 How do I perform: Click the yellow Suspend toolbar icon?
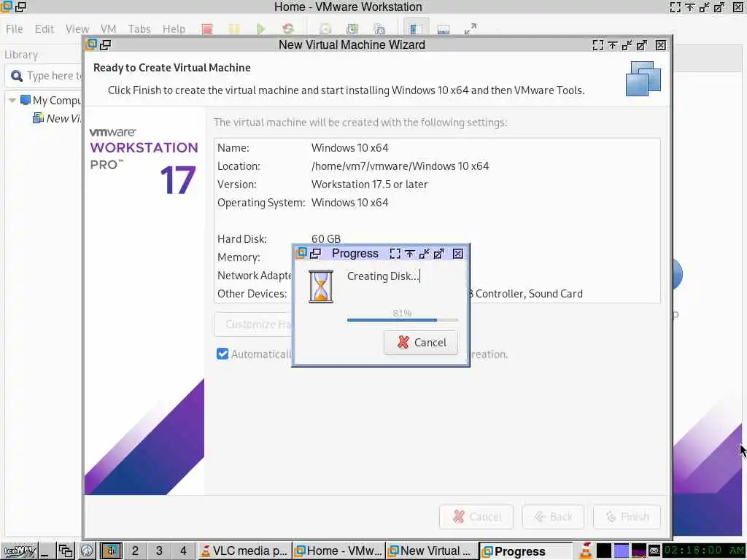tap(234, 29)
